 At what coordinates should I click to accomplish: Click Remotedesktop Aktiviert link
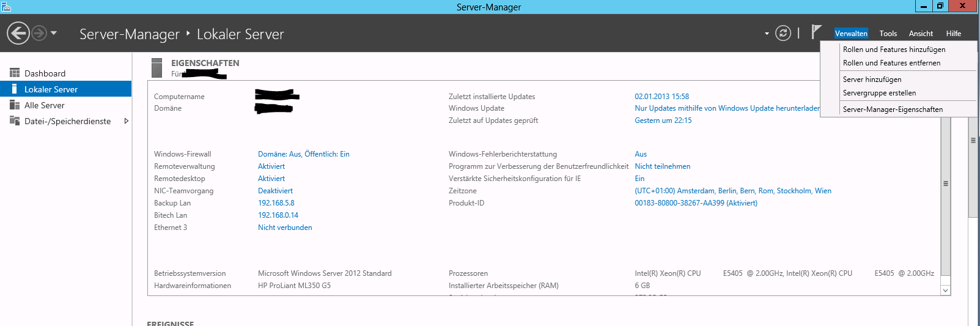click(271, 179)
